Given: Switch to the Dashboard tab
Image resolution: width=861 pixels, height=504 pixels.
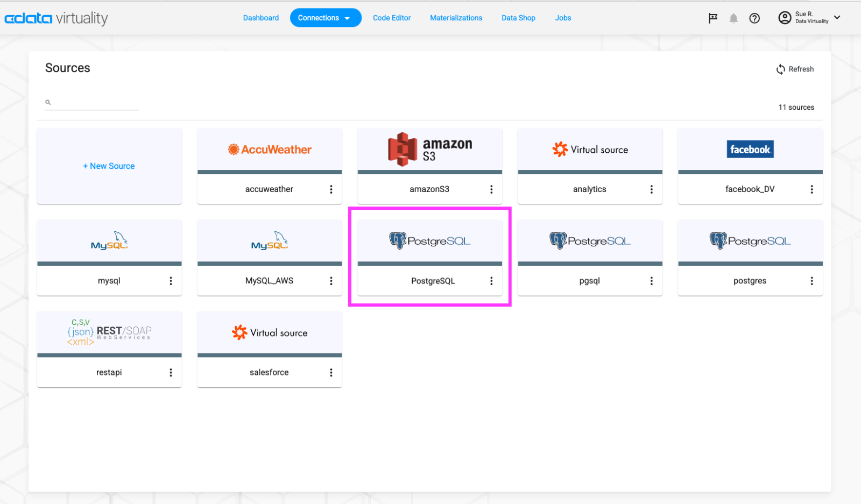Looking at the screenshot, I should pyautogui.click(x=260, y=17).
